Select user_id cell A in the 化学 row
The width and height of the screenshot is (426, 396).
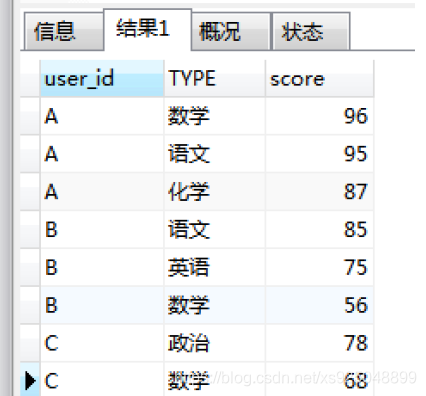tap(102, 192)
